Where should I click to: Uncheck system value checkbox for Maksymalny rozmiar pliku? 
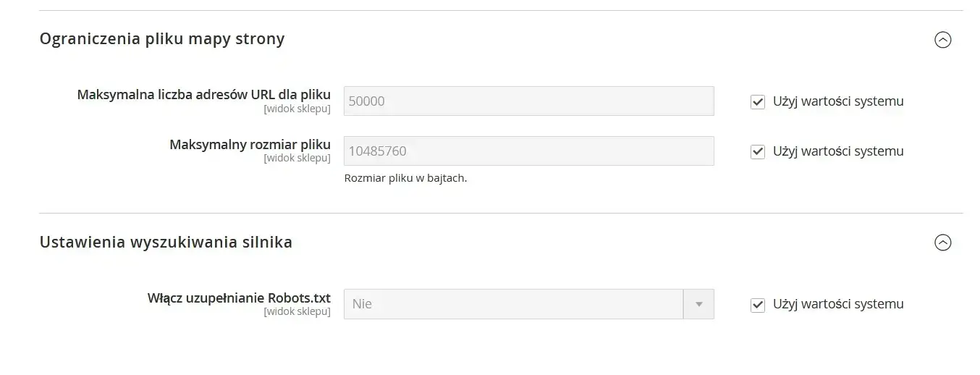click(x=758, y=152)
